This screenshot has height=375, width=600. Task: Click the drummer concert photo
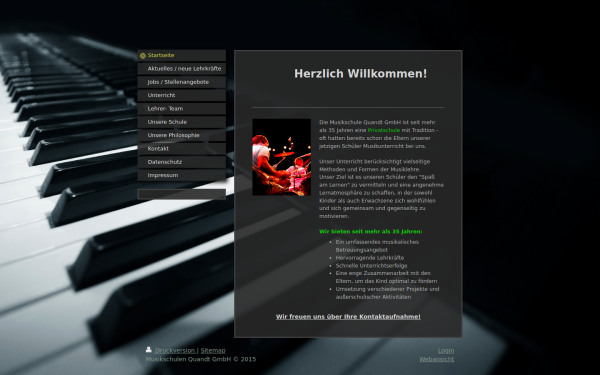click(x=282, y=157)
